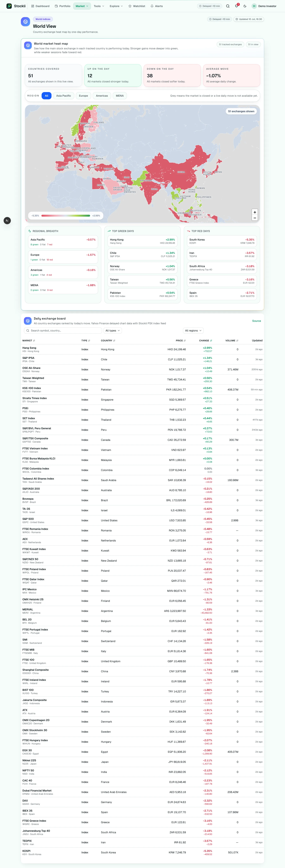
Task: Click the Regional Breadth pulse icon
Action: point(30,231)
